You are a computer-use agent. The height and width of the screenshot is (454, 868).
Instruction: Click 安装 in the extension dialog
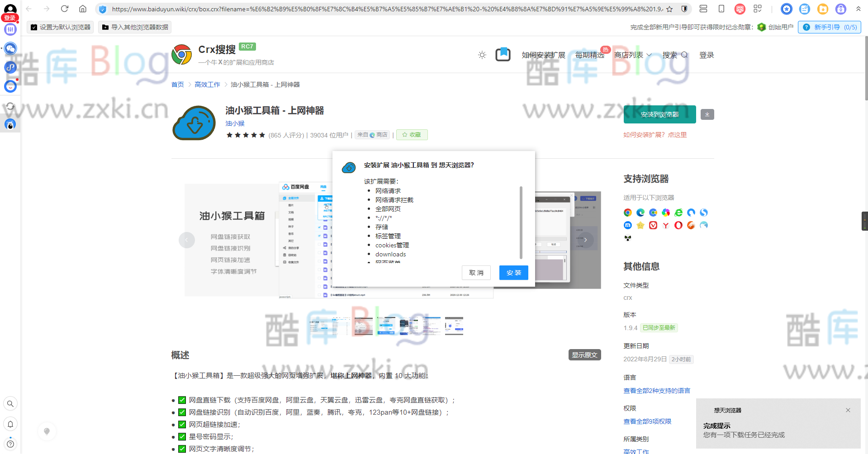513,272
